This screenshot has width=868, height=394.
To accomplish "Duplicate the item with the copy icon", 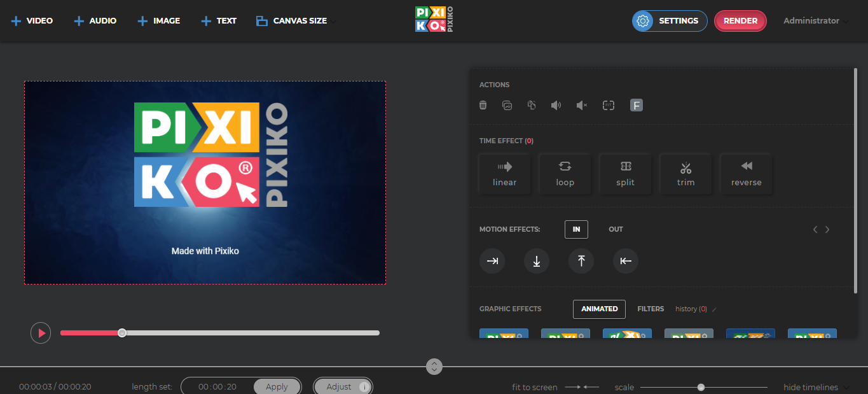I will click(532, 105).
